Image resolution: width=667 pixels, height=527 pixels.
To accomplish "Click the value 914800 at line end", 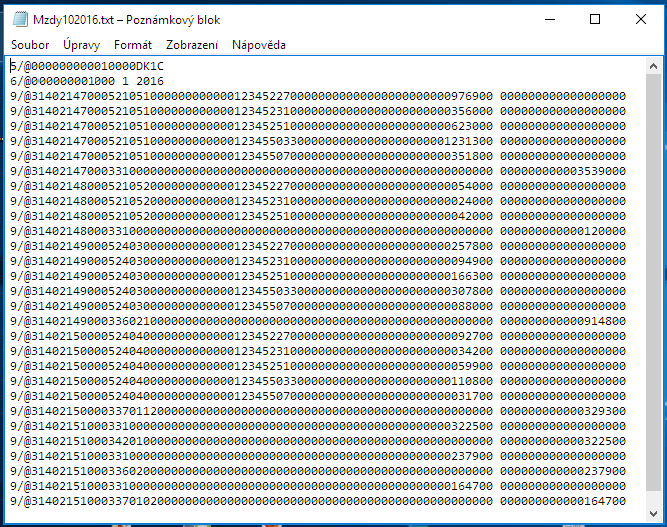I will (605, 321).
